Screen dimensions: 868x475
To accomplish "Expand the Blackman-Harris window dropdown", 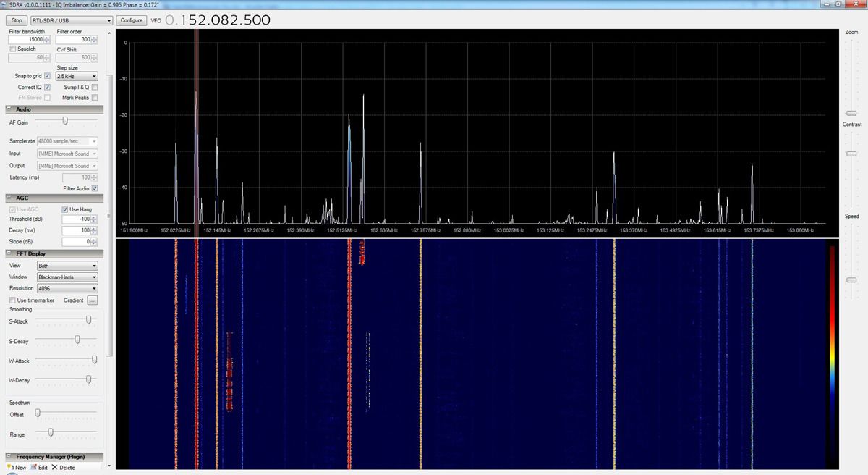I will pyautogui.click(x=67, y=277).
